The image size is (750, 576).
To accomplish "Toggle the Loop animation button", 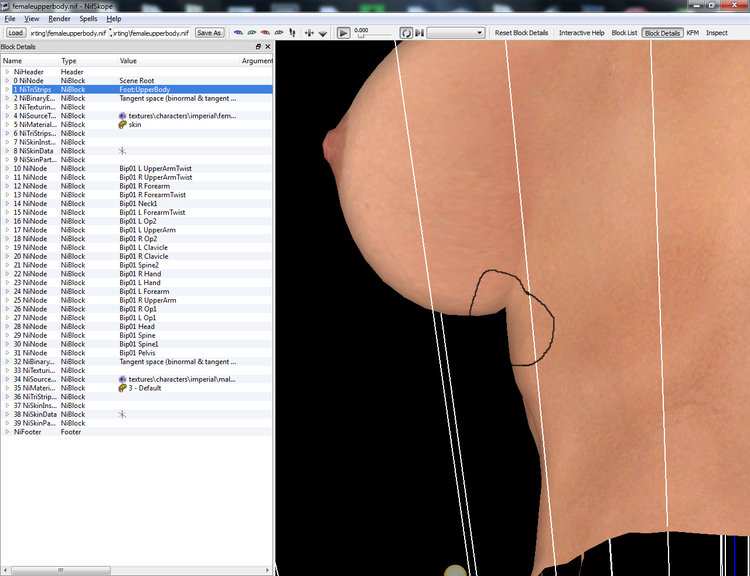I will (x=406, y=33).
